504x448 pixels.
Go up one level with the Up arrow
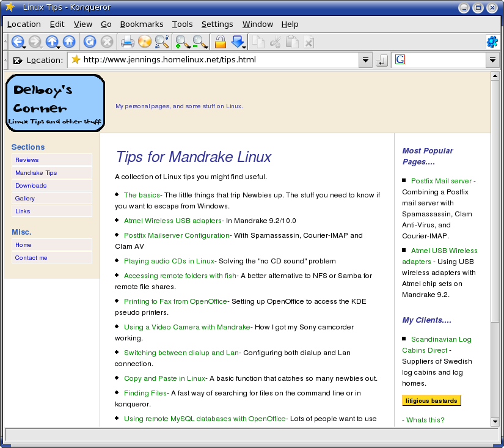point(52,42)
